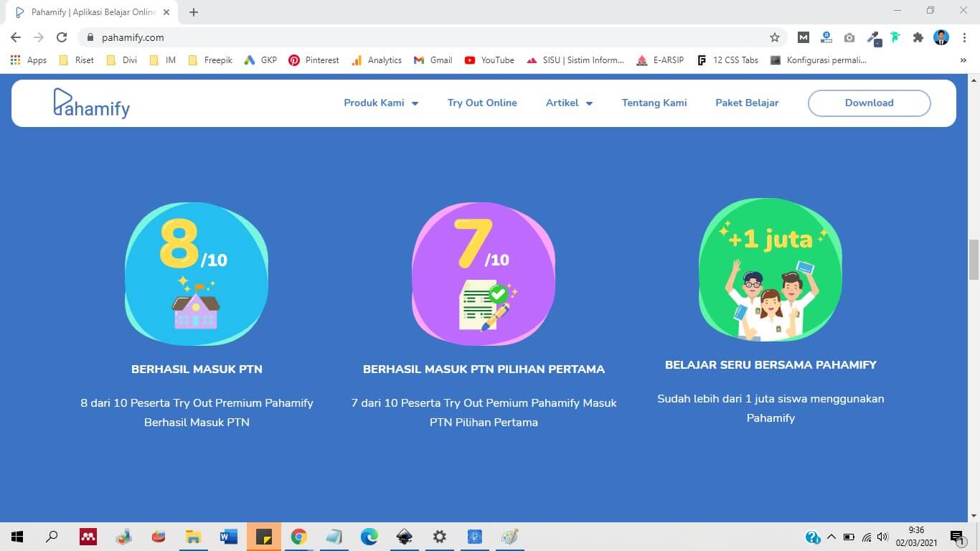This screenshot has height=551, width=980.
Task: Open Microsoft Word from the taskbar
Action: (229, 537)
